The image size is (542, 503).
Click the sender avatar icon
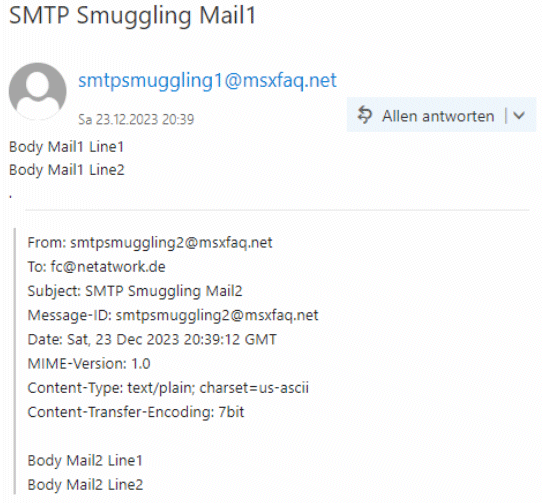point(38,91)
